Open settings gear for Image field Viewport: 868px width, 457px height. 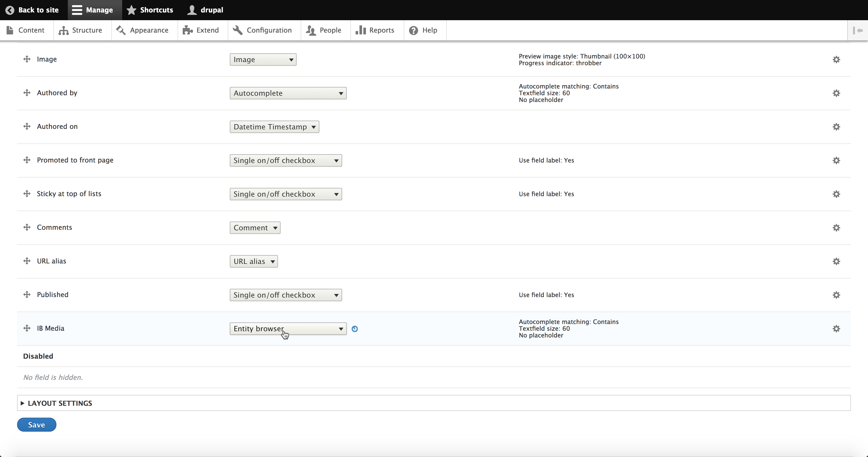pyautogui.click(x=836, y=60)
